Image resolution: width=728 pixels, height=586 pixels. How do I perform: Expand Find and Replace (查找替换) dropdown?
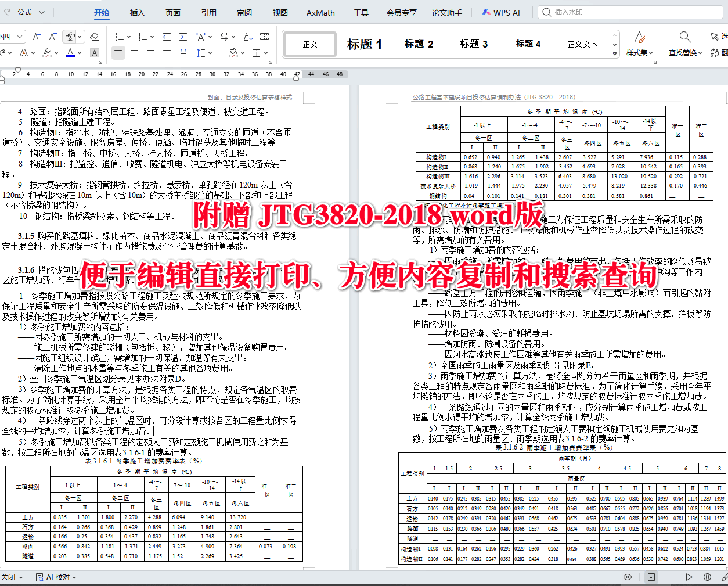(700, 53)
